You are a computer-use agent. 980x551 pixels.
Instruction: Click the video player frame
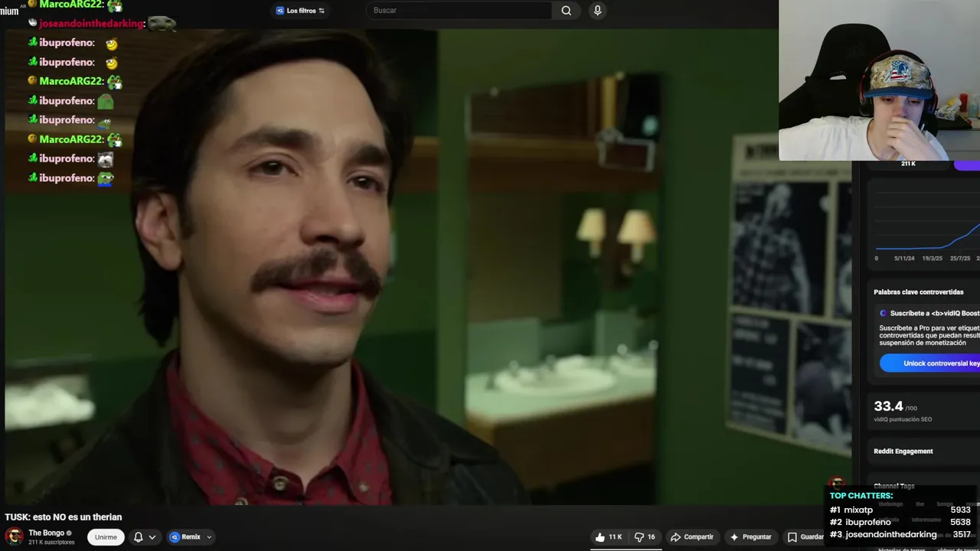pyautogui.click(x=429, y=266)
